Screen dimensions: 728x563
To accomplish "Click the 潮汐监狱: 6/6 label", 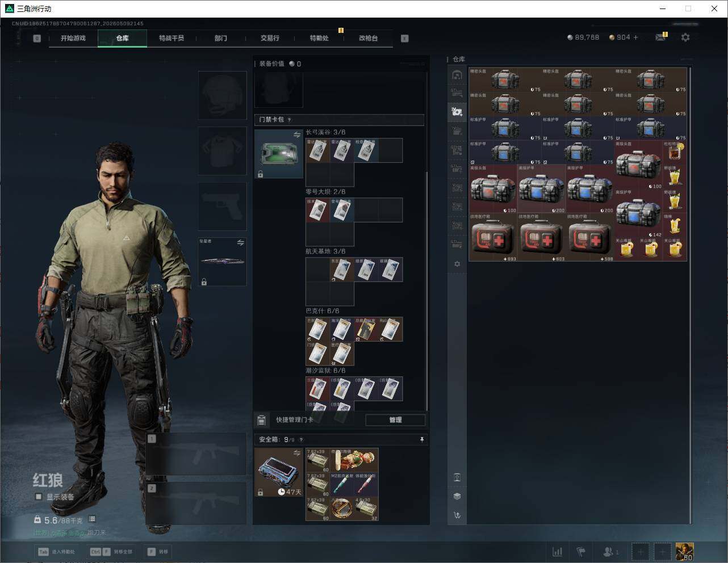I will tap(325, 371).
